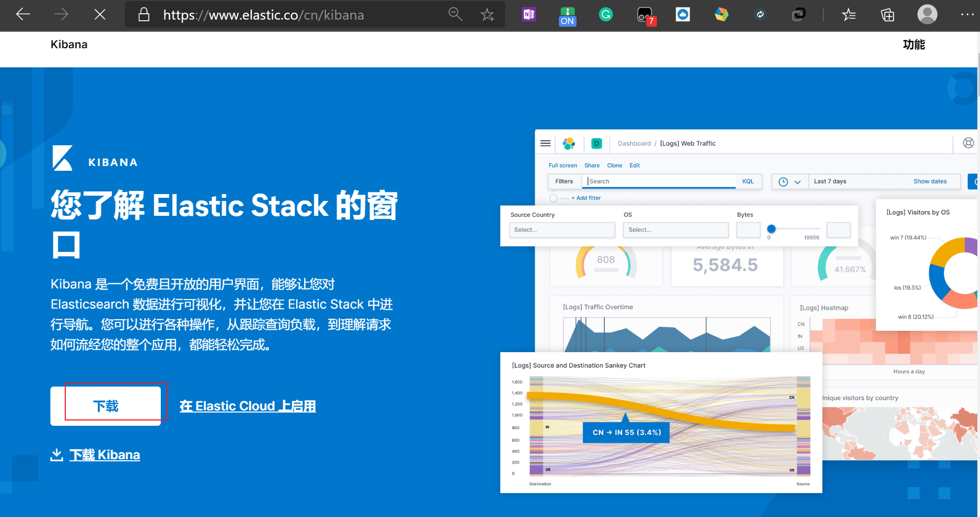Click + Add filter

coord(586,198)
